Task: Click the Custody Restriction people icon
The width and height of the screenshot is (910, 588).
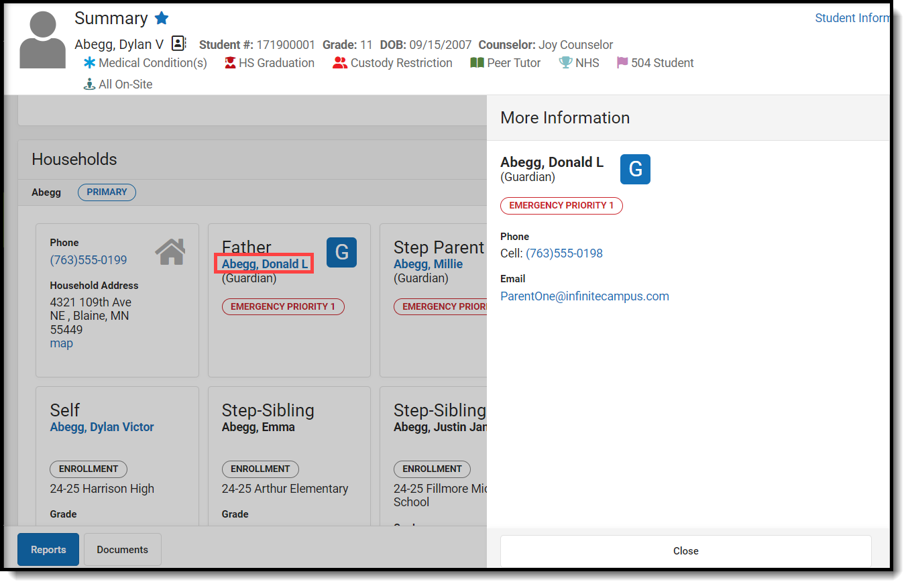Action: tap(340, 63)
